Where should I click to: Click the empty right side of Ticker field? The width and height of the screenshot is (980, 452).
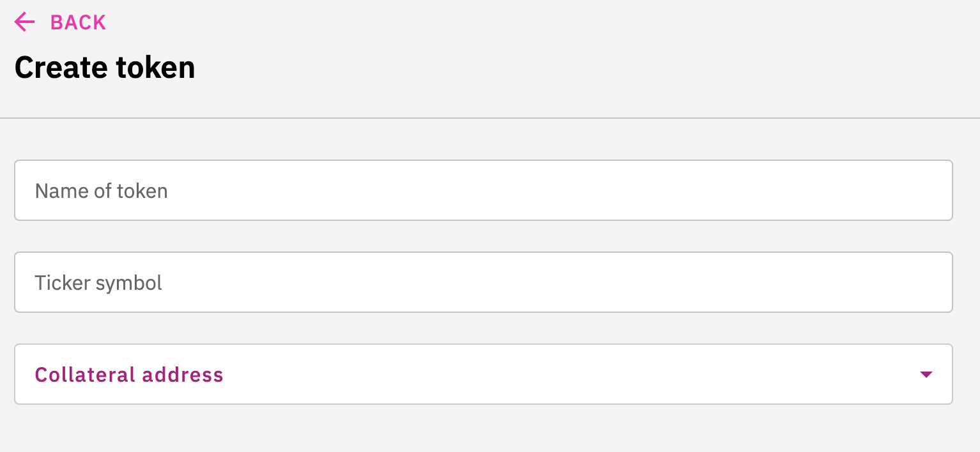click(831, 282)
